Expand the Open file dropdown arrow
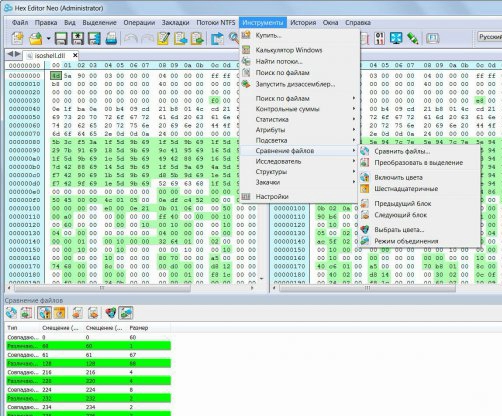Viewport: 502px width, 416px height. point(48,39)
